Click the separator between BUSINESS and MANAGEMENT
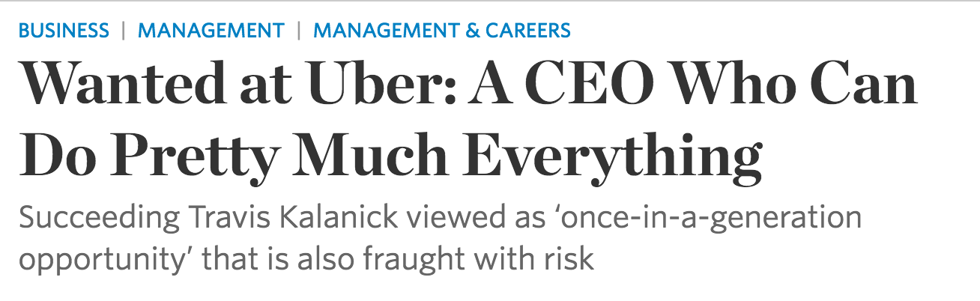980x301 pixels. point(124,31)
